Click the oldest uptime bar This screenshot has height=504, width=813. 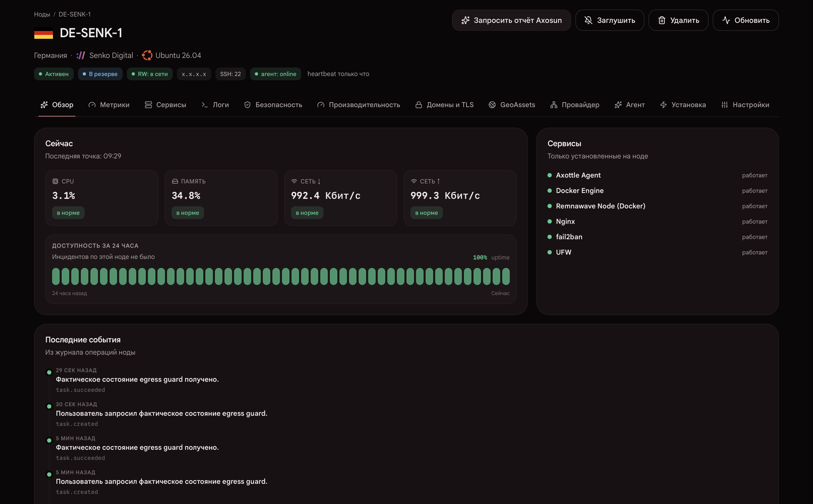[x=56, y=276]
